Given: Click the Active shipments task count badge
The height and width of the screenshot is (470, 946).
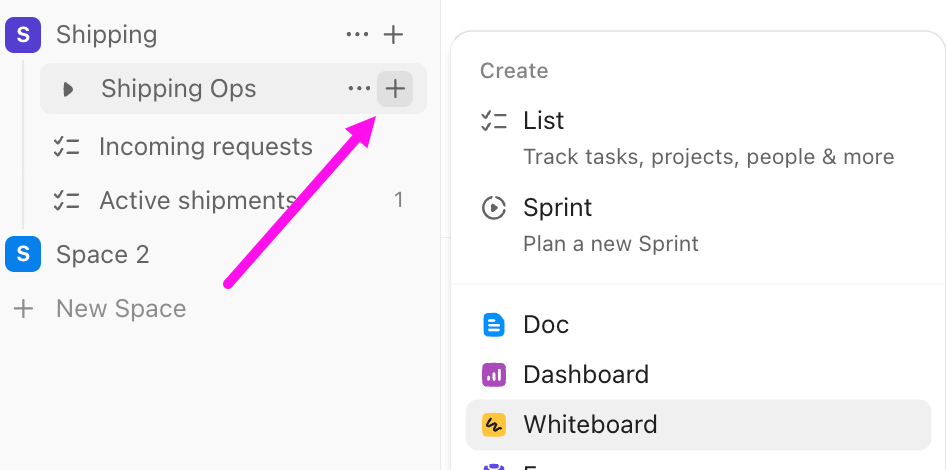Looking at the screenshot, I should pos(398,201).
